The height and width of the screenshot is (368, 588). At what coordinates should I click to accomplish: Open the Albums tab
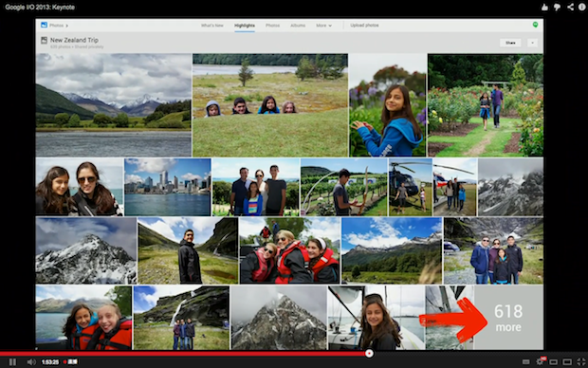[298, 26]
